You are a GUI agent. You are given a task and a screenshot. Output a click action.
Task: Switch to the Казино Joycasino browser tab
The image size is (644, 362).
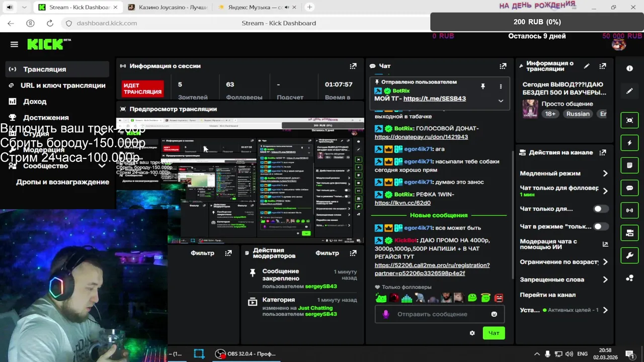[167, 7]
